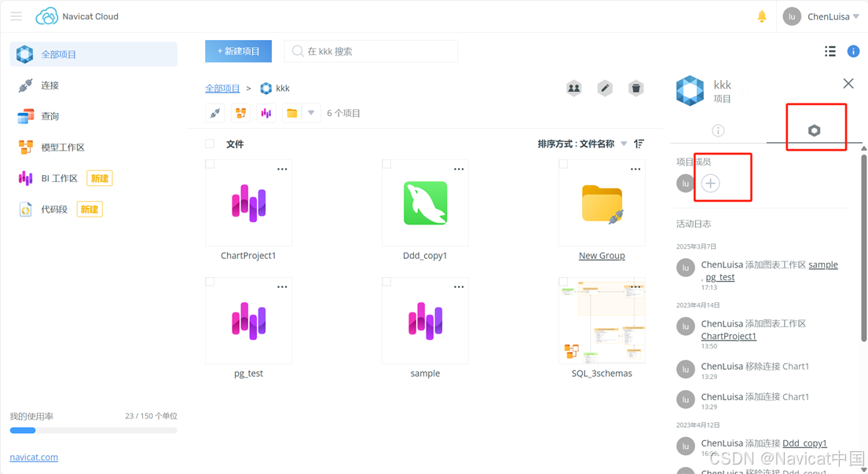Go to 全部项目 breadcrumb link

pyautogui.click(x=222, y=88)
